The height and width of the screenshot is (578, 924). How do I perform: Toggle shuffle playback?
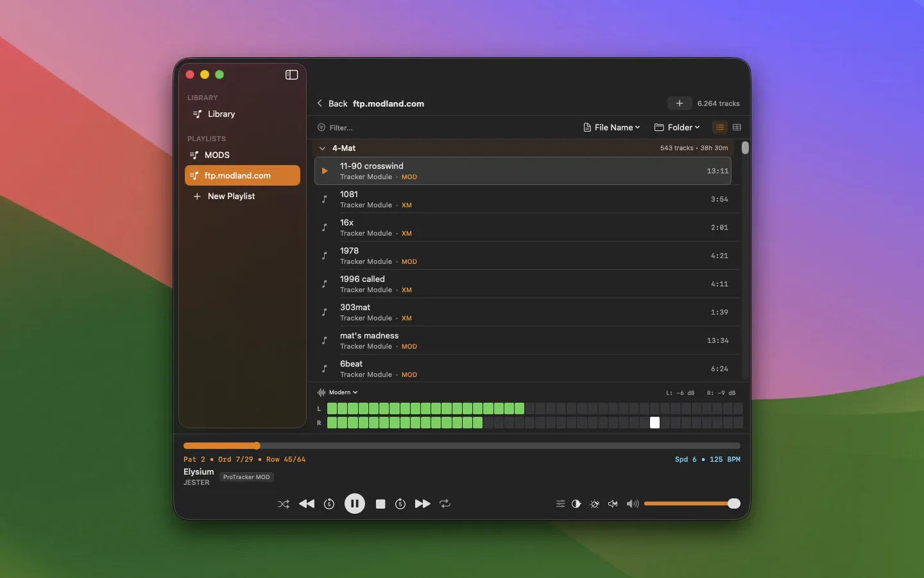284,504
